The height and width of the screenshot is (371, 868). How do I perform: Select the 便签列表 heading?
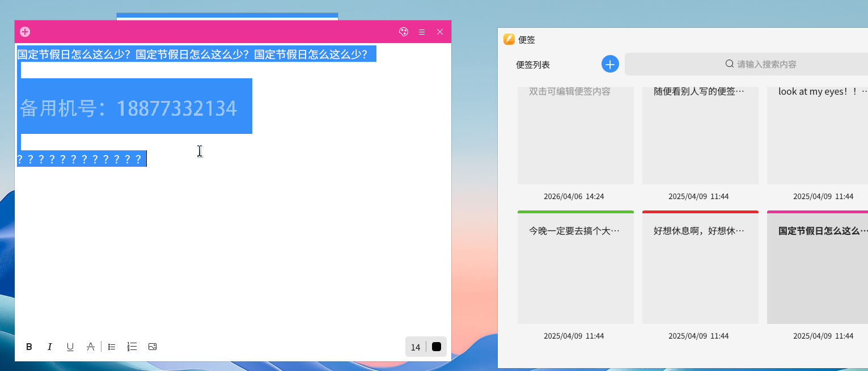533,65
